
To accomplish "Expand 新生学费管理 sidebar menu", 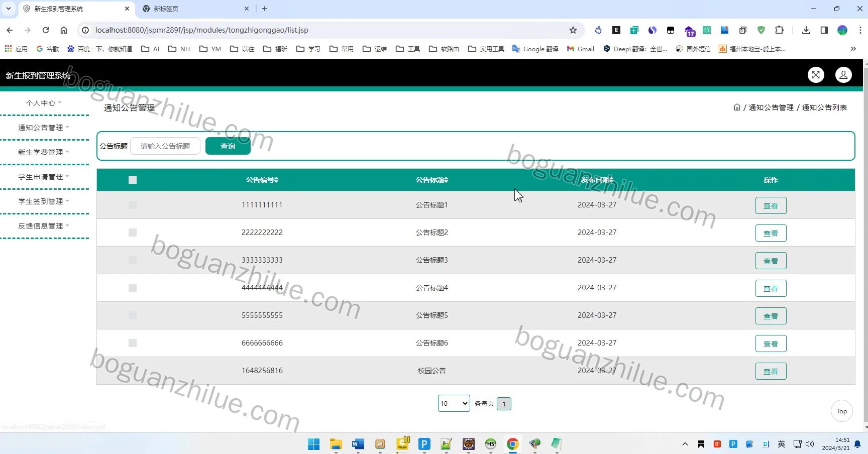I will [x=44, y=152].
